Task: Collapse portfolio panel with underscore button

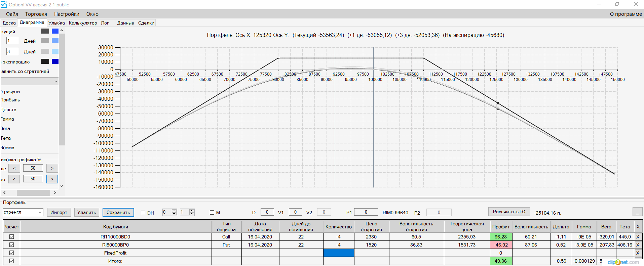Action: point(637,212)
